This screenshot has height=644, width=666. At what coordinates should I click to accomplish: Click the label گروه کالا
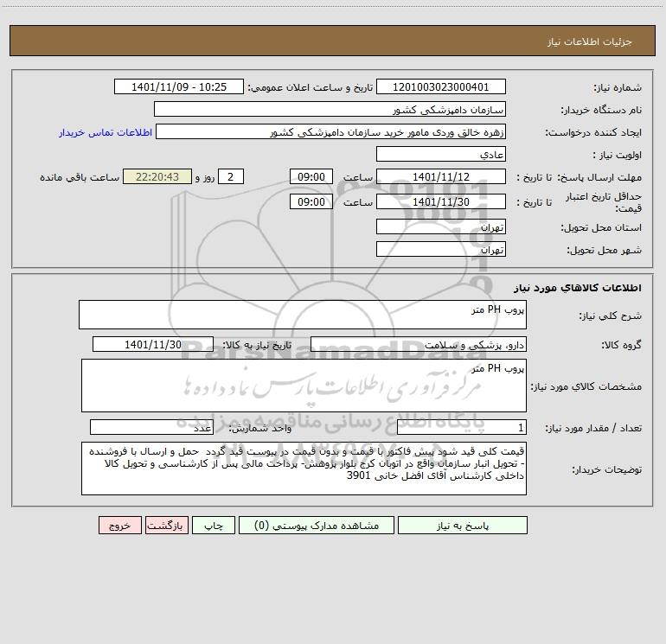(621, 345)
